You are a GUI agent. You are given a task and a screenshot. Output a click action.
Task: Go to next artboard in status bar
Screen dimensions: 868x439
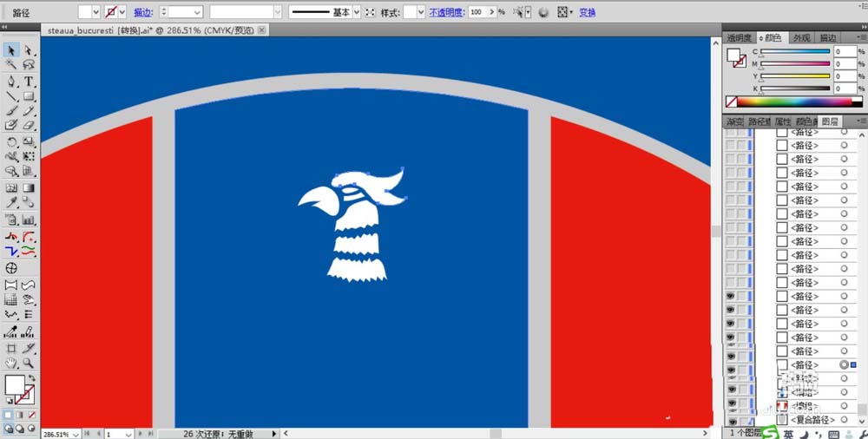tap(140, 434)
